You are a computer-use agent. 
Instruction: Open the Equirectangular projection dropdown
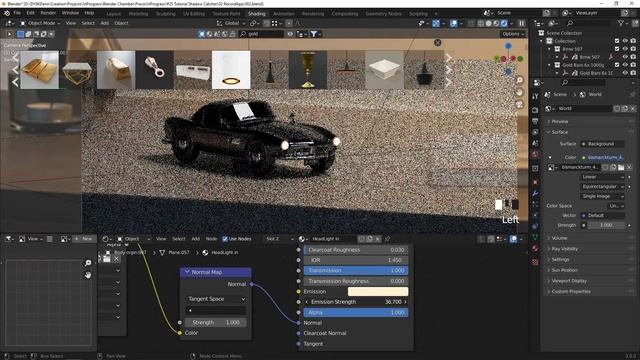[x=602, y=187]
